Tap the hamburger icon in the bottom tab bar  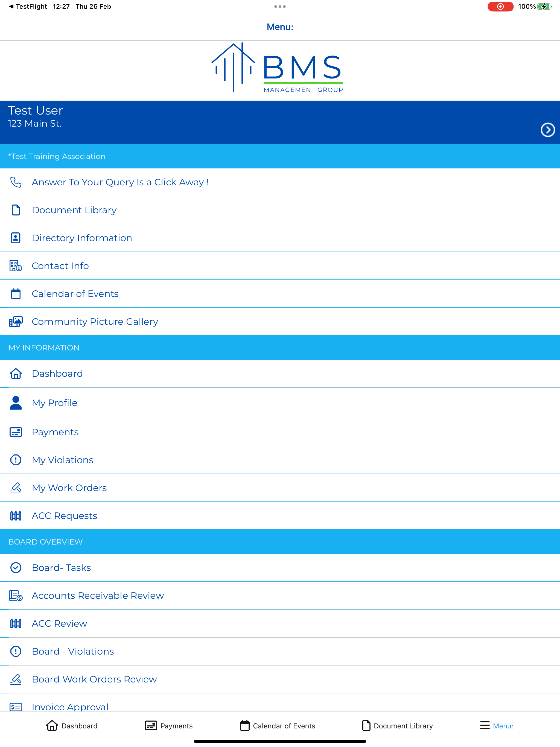[x=485, y=725]
